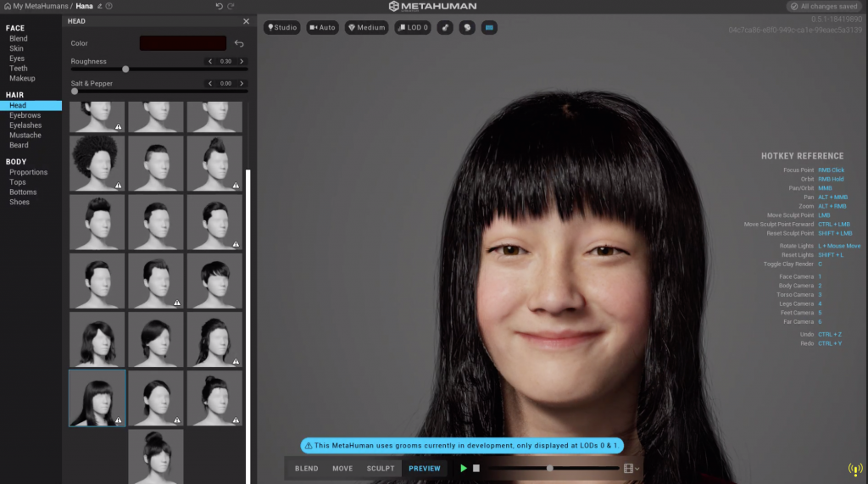Screen dimensions: 868x484
Task: Open body Proportions
Action: [x=28, y=172]
